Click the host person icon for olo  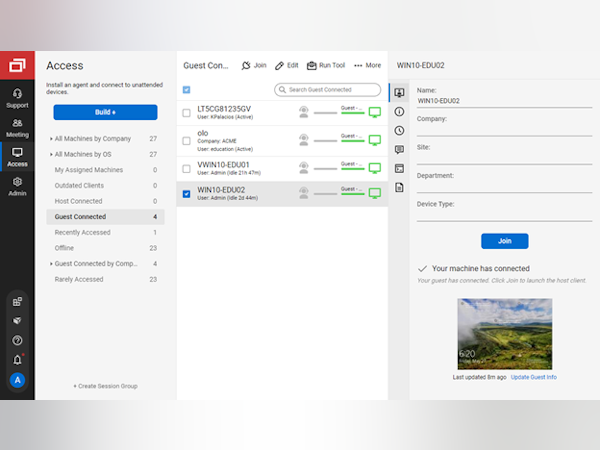(x=304, y=140)
